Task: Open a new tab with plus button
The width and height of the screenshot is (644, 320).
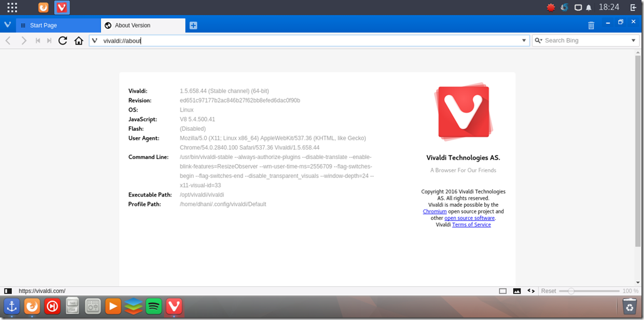Action: tap(194, 26)
